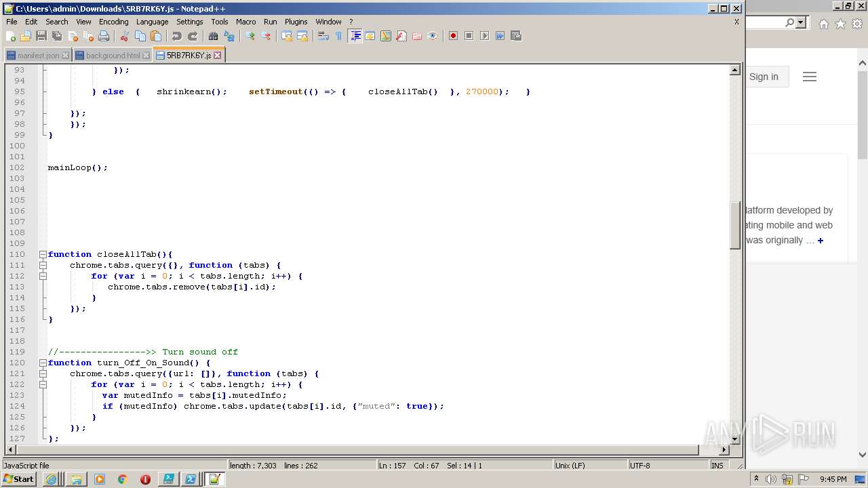Toggle word wrap in toolbar
This screenshot has width=868, height=488.
pyautogui.click(x=323, y=36)
